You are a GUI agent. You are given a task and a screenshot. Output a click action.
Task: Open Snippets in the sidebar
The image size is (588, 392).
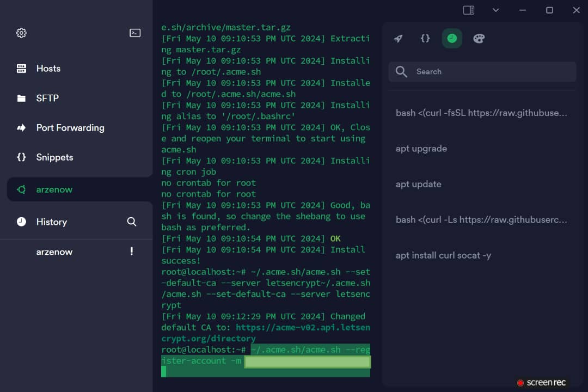tap(54, 157)
